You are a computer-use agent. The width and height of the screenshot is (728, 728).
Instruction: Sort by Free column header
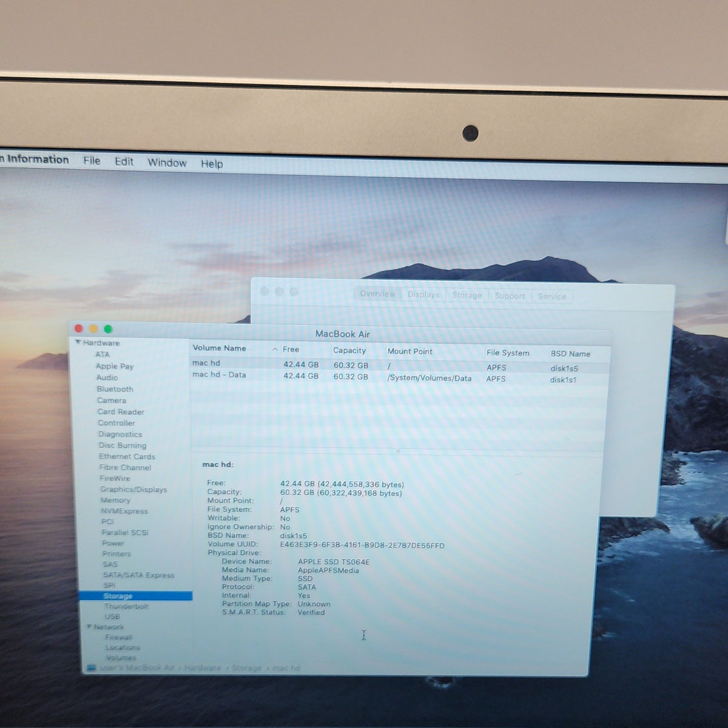coord(291,349)
